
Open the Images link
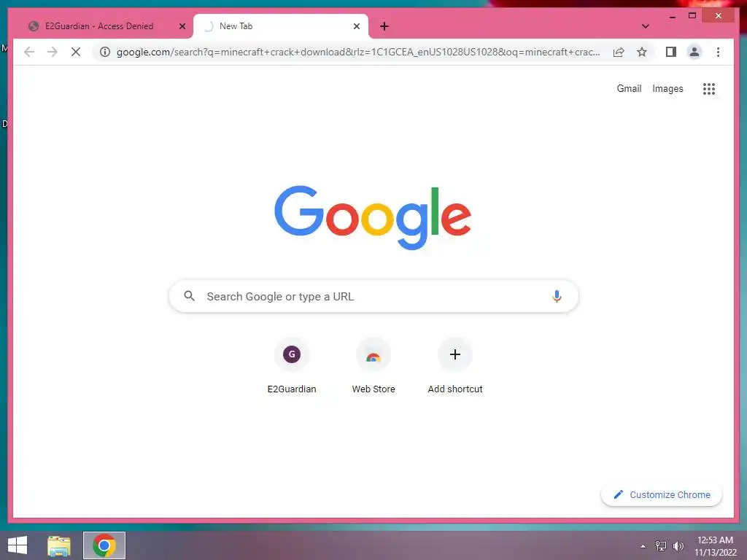point(667,88)
